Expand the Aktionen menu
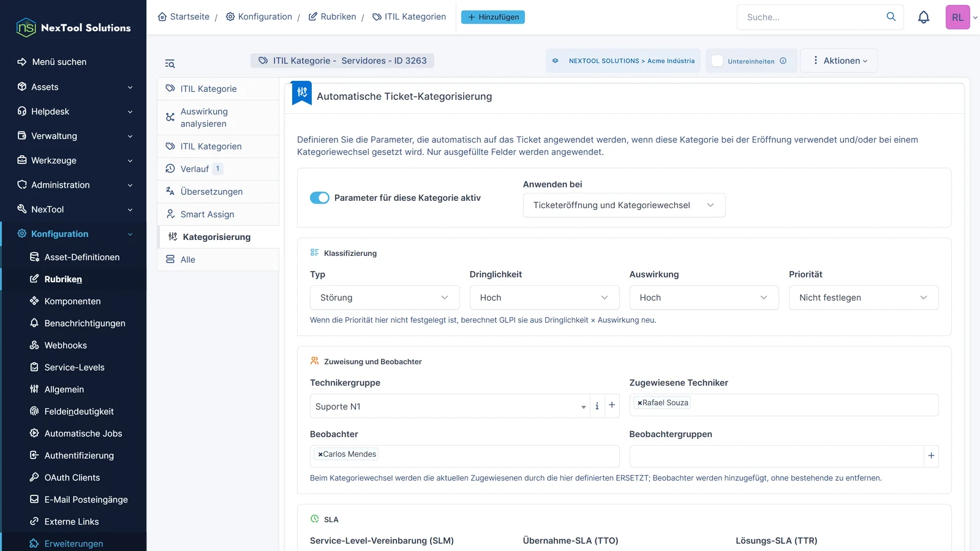980x551 pixels. coord(839,61)
